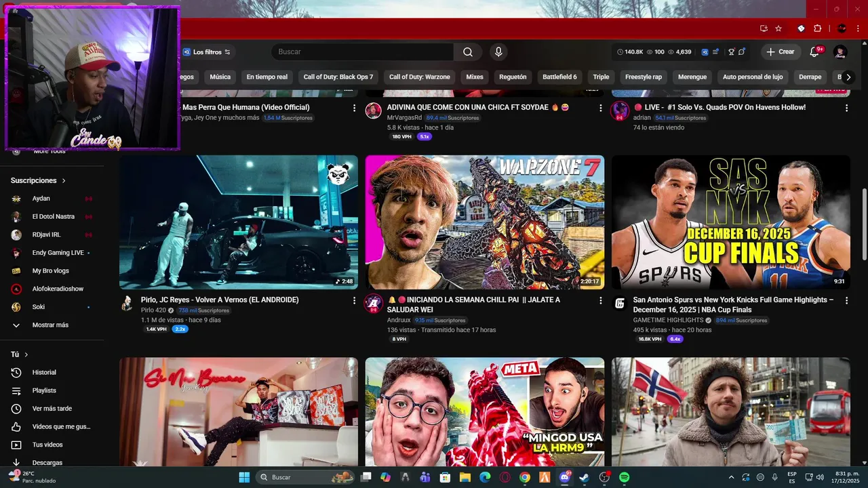Open Los filtros toggle
The height and width of the screenshot is (488, 868).
207,52
